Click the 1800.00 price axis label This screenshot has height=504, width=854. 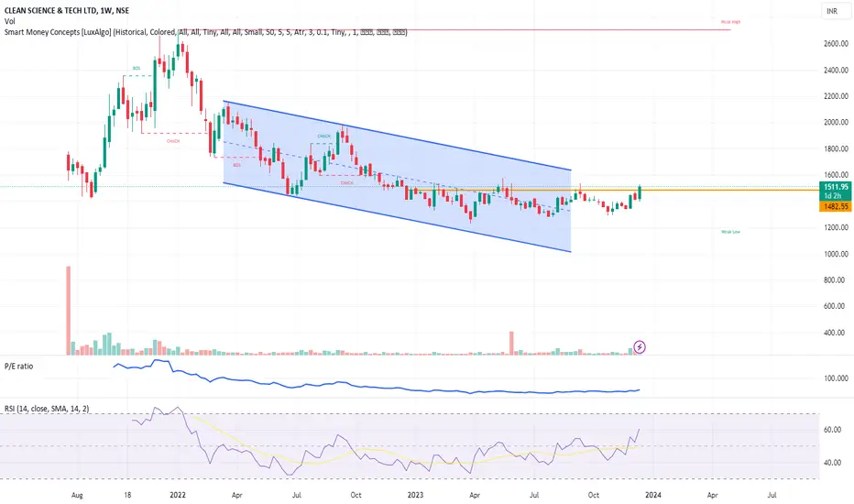coord(836,148)
